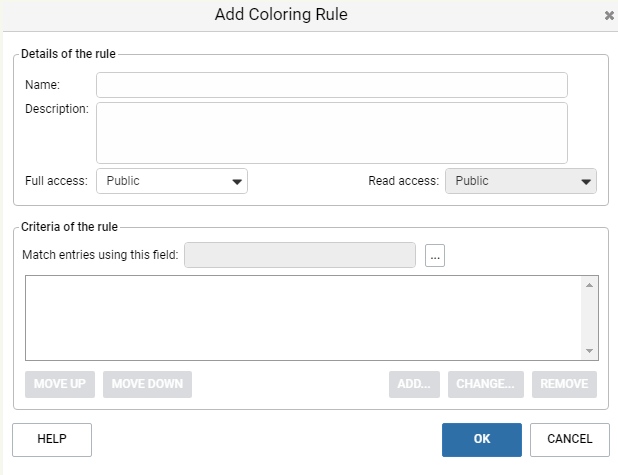Image resolution: width=618 pixels, height=475 pixels.
Task: Expand the Full access dropdown
Action: [x=172, y=181]
